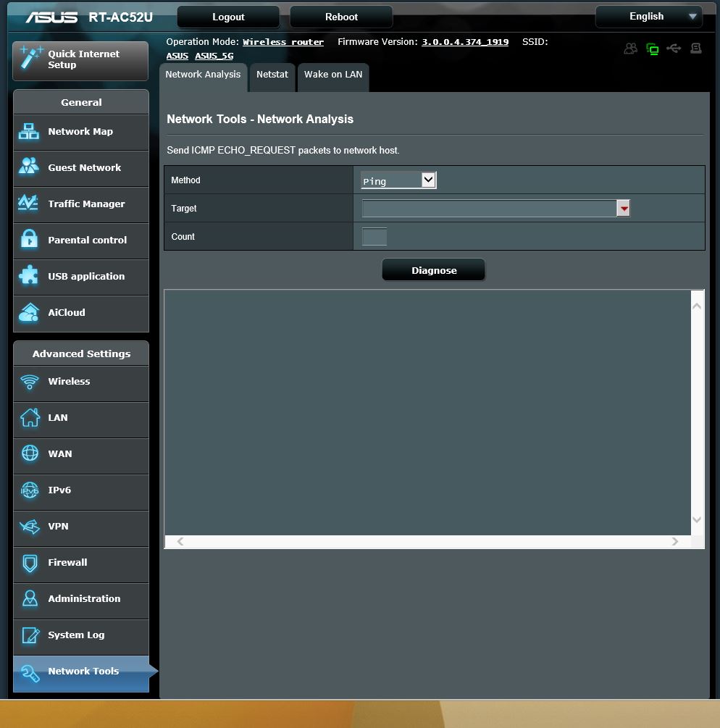Open the Wireless router operation mode link
This screenshot has height=728, width=720.
pos(282,42)
